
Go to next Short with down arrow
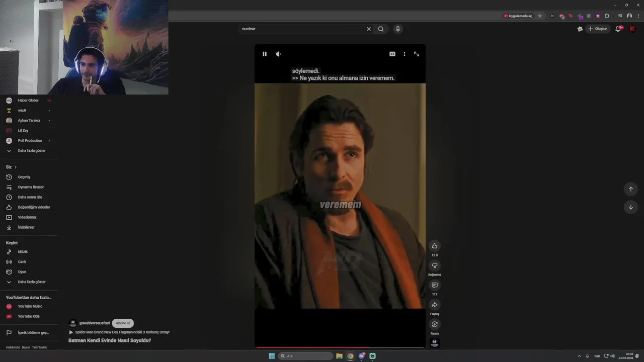point(631,207)
